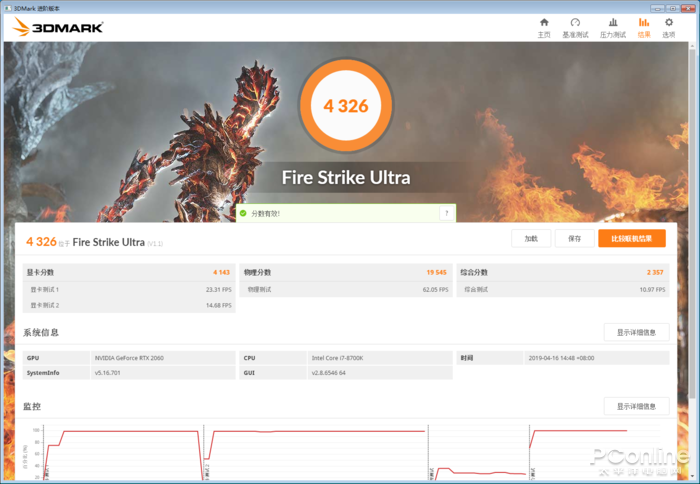
Task: Click the vertical scrollbar down arrow
Action: pyautogui.click(x=692, y=476)
